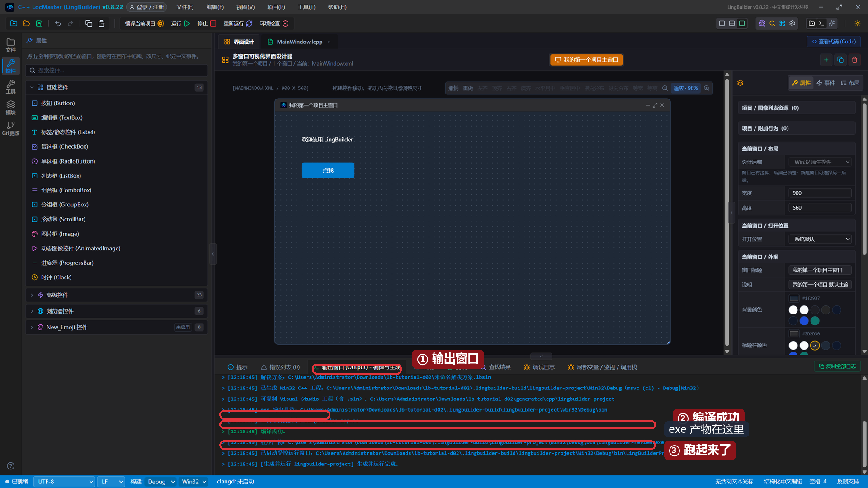Click the blue command-key icon
This screenshot has width=868, height=488.
coord(782,23)
